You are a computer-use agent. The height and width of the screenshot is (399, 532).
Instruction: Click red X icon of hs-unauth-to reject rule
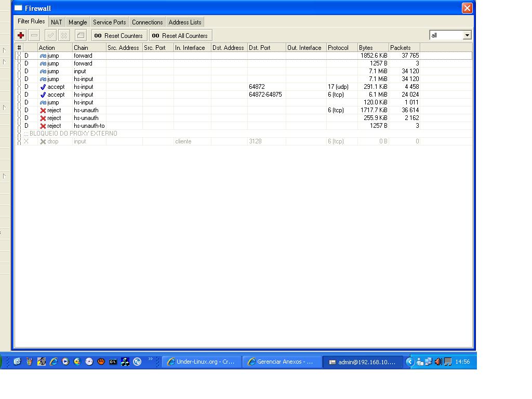(x=43, y=126)
